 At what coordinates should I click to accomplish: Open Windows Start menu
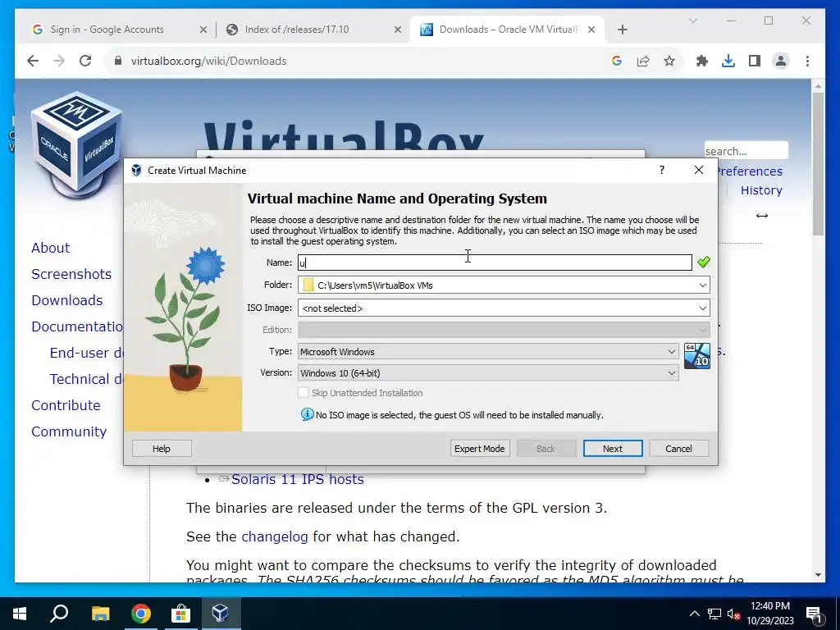point(20,614)
